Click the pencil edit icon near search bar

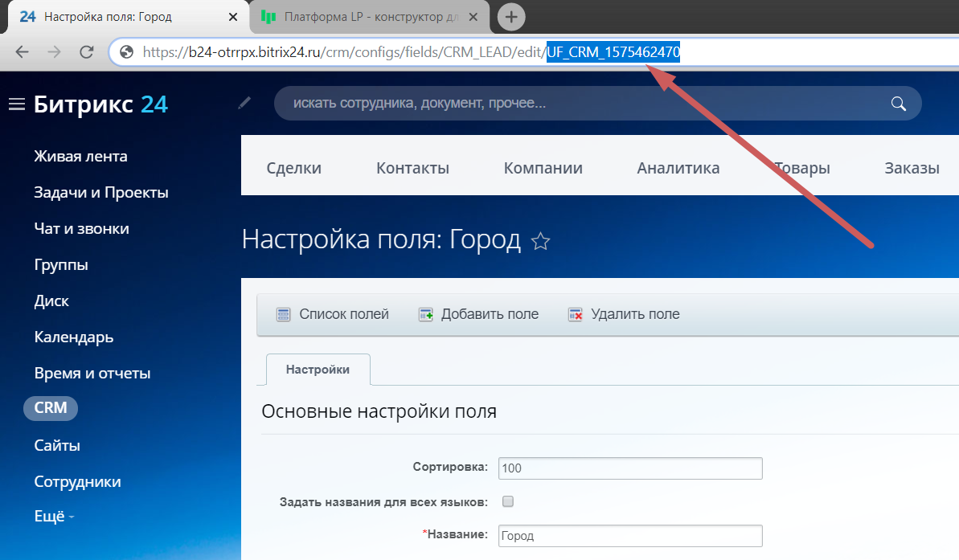click(245, 103)
